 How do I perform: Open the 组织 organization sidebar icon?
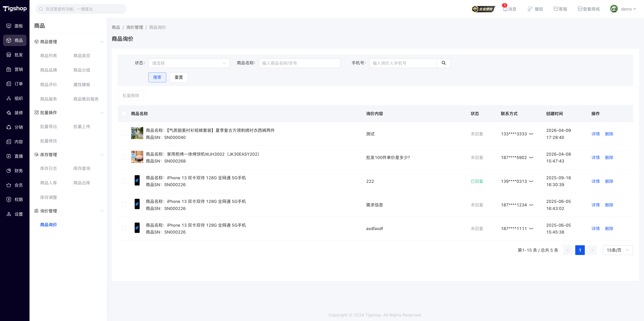click(9, 98)
